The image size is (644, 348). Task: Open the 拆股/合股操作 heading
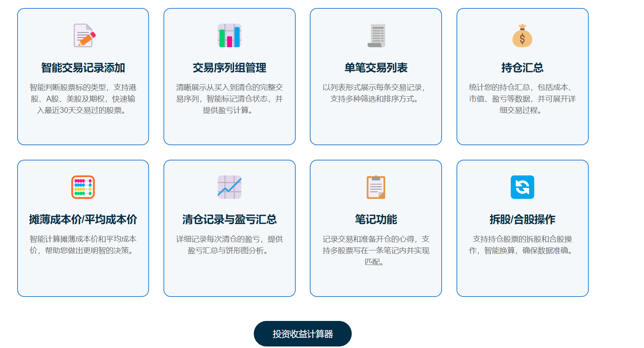[x=522, y=220]
